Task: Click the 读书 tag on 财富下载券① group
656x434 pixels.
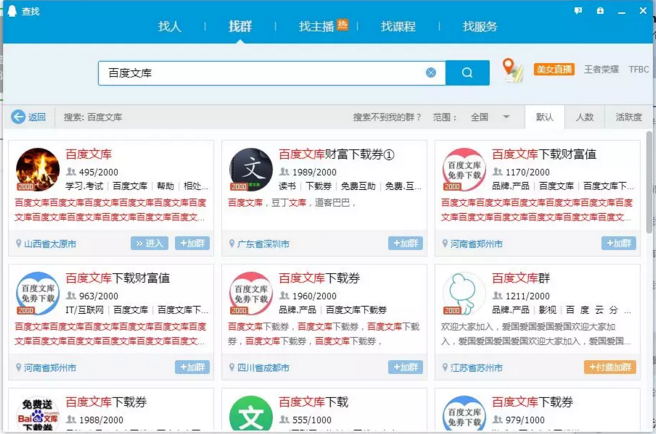Action: (x=287, y=186)
